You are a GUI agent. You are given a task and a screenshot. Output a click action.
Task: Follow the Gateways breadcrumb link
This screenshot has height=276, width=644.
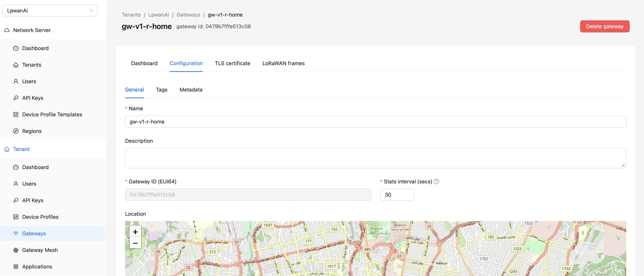tap(188, 15)
